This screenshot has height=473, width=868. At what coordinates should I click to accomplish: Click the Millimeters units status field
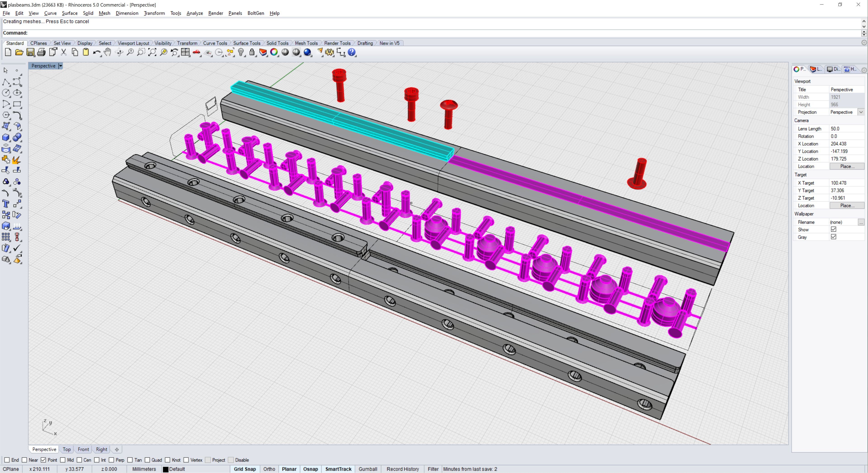tap(144, 469)
